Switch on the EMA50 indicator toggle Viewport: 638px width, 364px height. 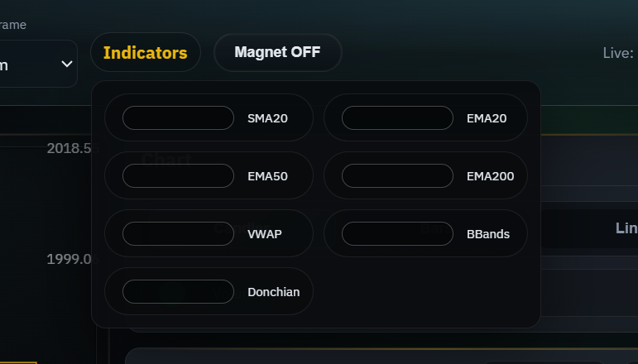(x=178, y=176)
